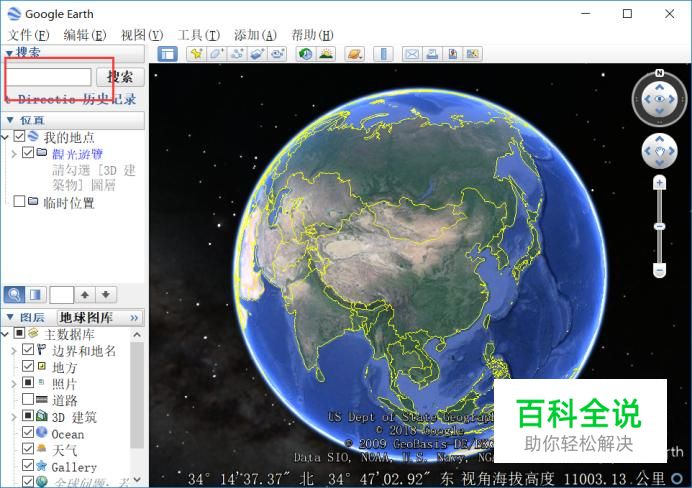Image resolution: width=692 pixels, height=488 pixels.
Task: Enable the 道路 layer checkbox
Action: click(28, 399)
